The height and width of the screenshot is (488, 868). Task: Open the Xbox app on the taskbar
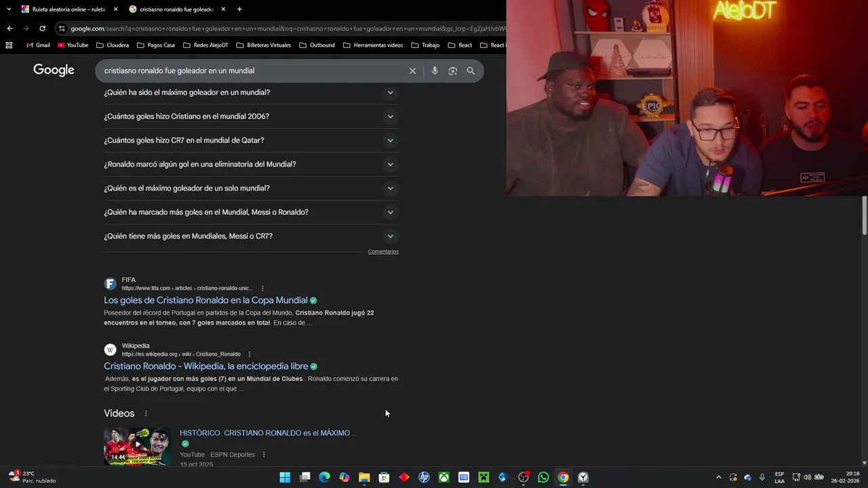pos(443,477)
